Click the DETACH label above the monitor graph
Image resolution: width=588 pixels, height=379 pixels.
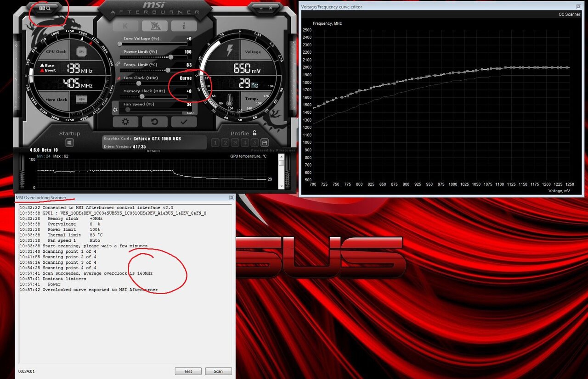[153, 151]
